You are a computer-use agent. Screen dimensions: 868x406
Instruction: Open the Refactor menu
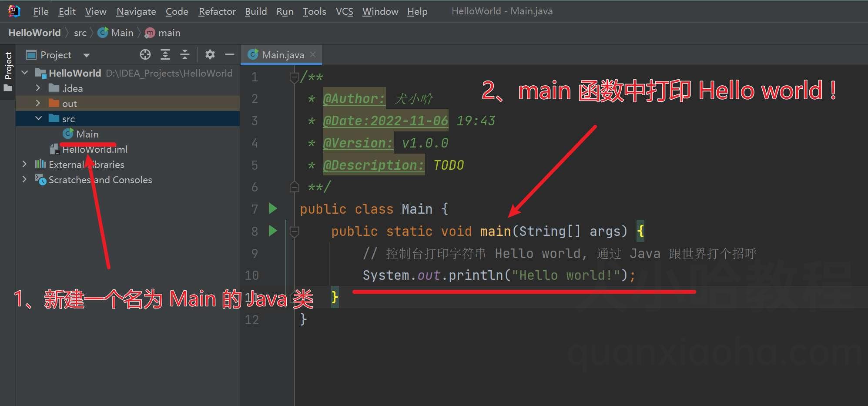(x=217, y=11)
